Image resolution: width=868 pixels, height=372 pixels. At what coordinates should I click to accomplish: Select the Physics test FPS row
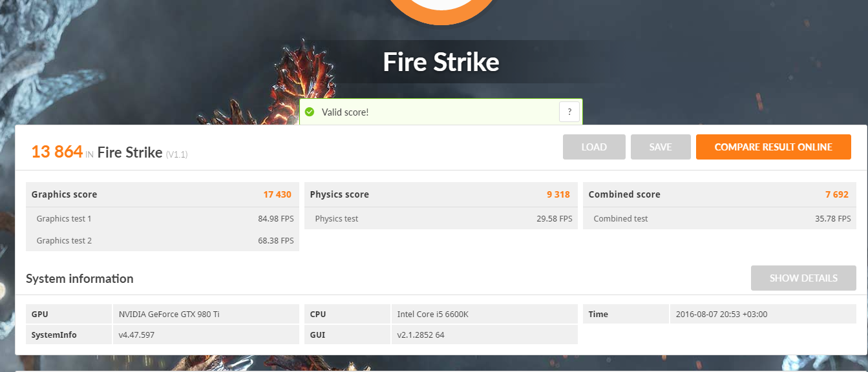(x=441, y=218)
